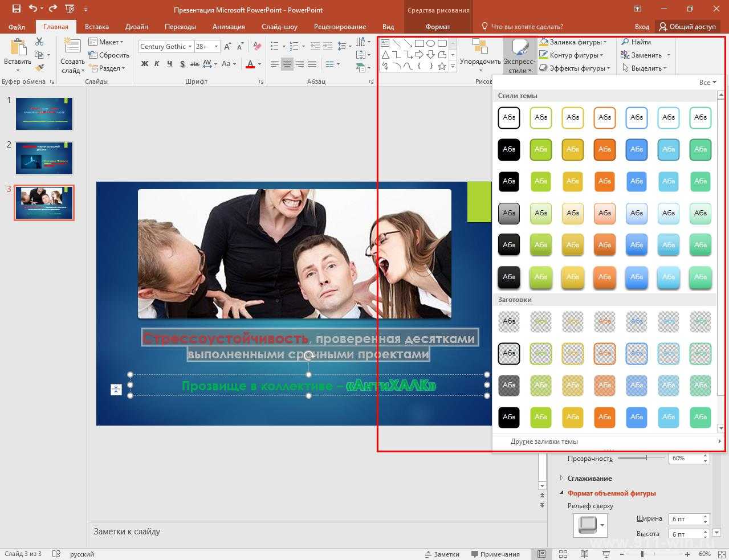
Task: Click the Общий доступ share button
Action: [x=687, y=27]
